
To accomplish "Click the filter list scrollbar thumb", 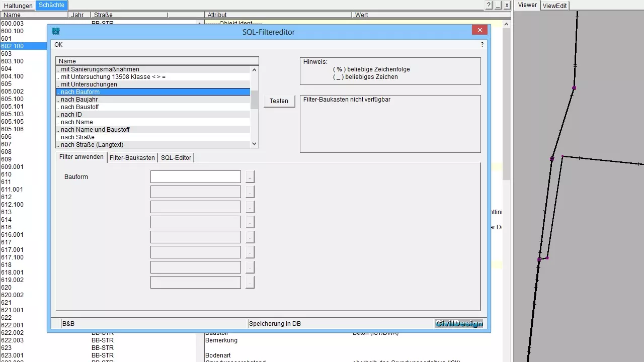I will pyautogui.click(x=254, y=100).
